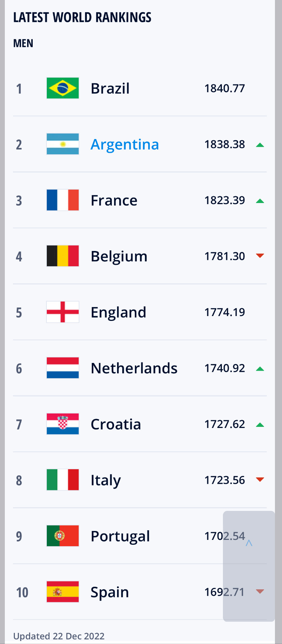282x644 pixels.
Task: Click the Spain flag icon
Action: point(62,592)
